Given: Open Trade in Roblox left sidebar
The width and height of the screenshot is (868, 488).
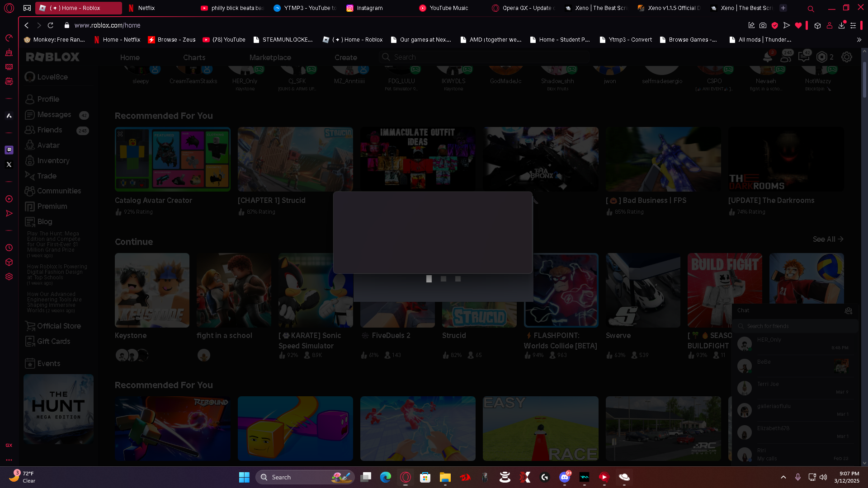Looking at the screenshot, I should (x=41, y=176).
